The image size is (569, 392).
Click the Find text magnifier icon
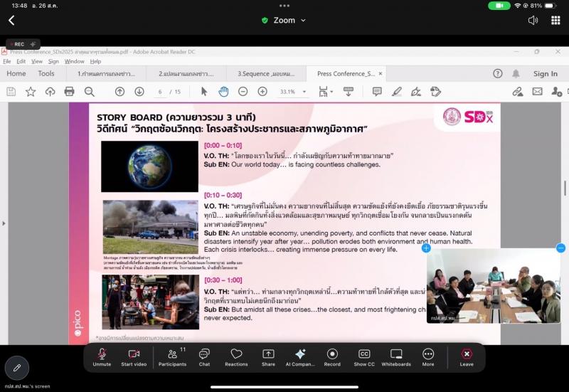[90, 92]
